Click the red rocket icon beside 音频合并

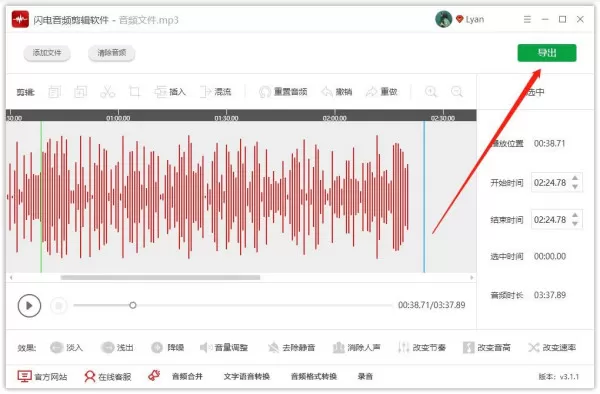point(154,375)
